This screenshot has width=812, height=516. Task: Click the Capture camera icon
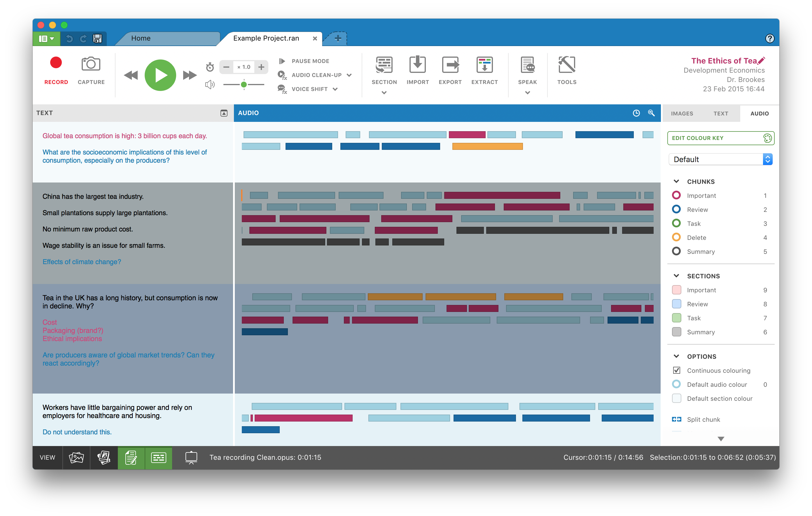91,64
